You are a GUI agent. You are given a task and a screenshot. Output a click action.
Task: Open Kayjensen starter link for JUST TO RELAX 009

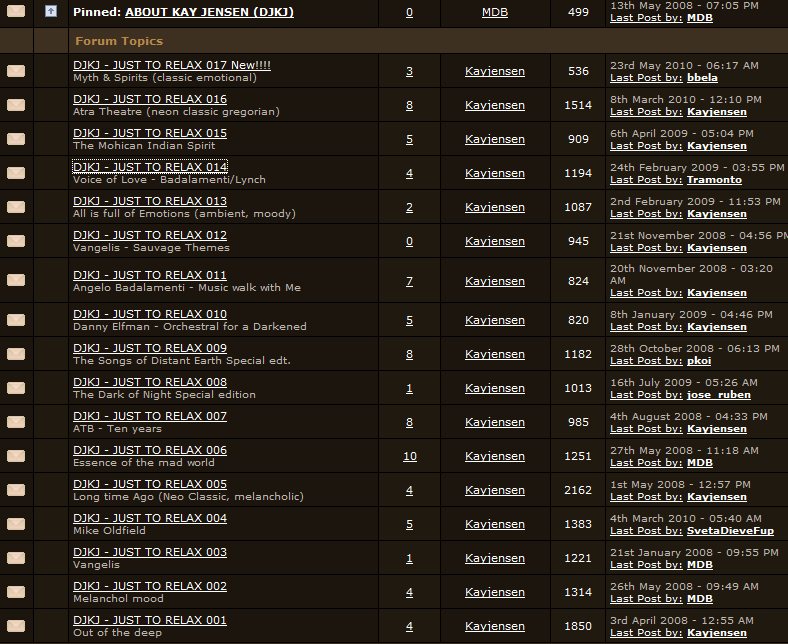tap(495, 354)
